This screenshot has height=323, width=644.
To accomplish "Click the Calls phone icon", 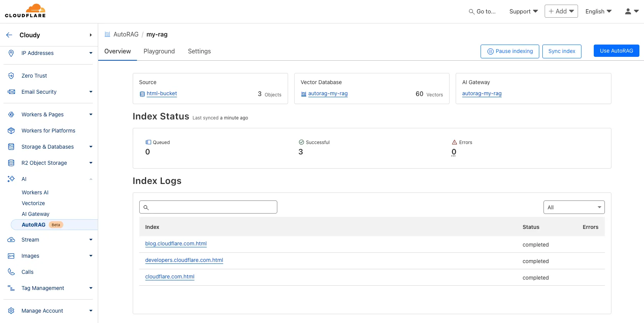I will (11, 272).
